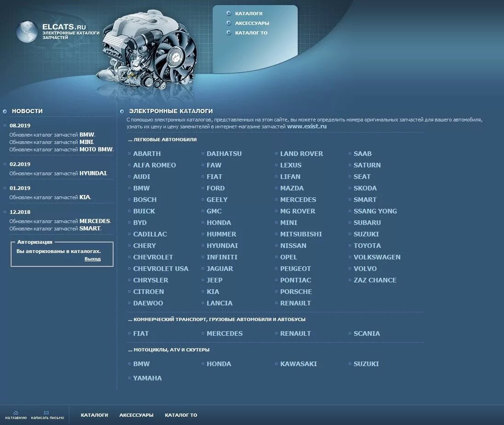Open the JAGUAR catalog
This screenshot has height=425, width=504.
220,269
